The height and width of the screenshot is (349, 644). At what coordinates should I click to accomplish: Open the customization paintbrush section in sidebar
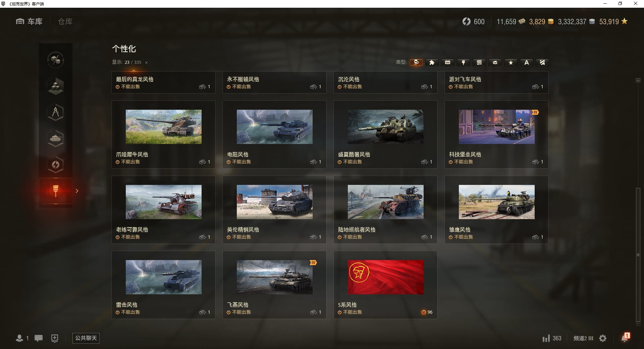coord(56,191)
